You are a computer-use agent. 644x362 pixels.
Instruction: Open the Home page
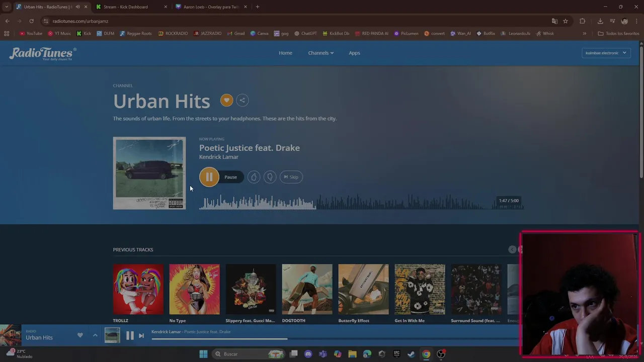coord(285,53)
